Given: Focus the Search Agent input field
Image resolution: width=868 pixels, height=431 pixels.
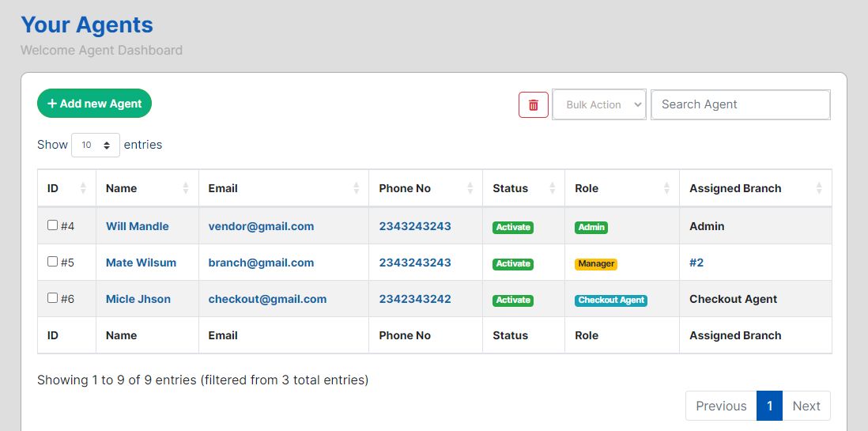Looking at the screenshot, I should point(740,104).
